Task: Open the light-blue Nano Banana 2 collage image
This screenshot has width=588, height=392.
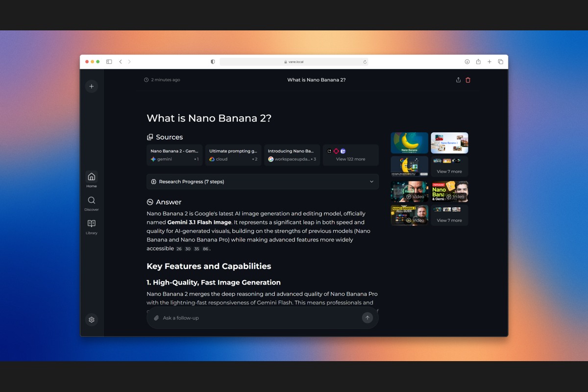Action: [x=449, y=143]
